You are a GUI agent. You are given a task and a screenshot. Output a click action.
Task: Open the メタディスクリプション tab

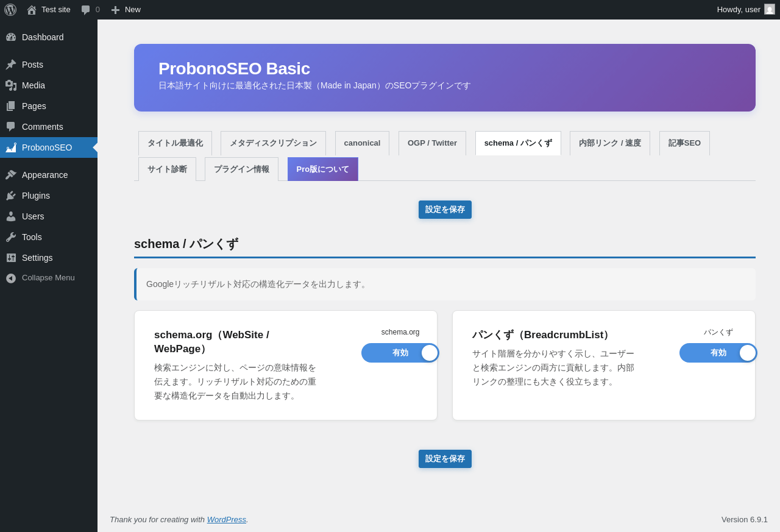click(x=273, y=143)
